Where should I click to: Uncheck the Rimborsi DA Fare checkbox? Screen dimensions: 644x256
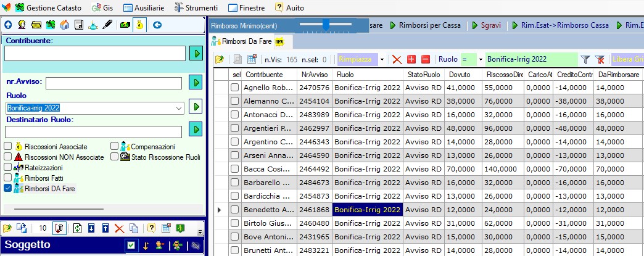(x=8, y=188)
